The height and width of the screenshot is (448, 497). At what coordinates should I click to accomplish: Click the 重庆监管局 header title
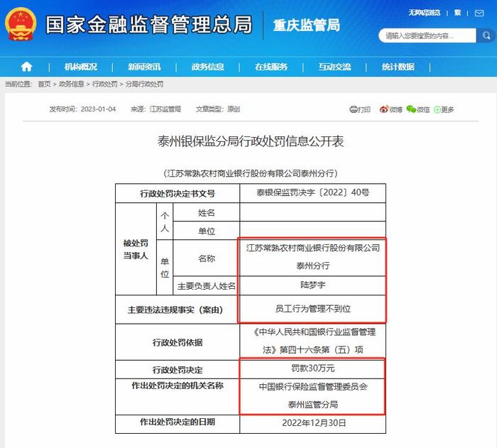pos(307,25)
